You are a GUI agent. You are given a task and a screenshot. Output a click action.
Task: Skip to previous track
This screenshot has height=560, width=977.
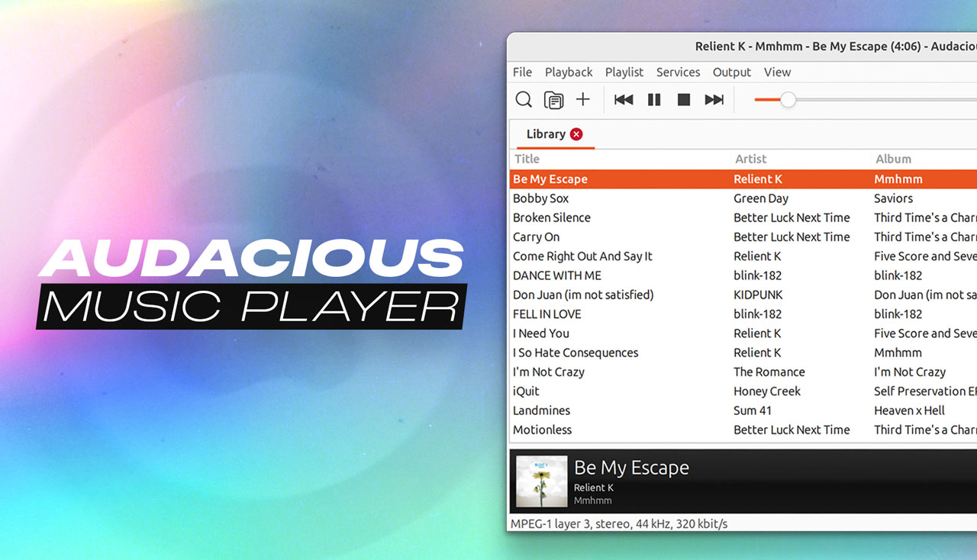coord(624,99)
